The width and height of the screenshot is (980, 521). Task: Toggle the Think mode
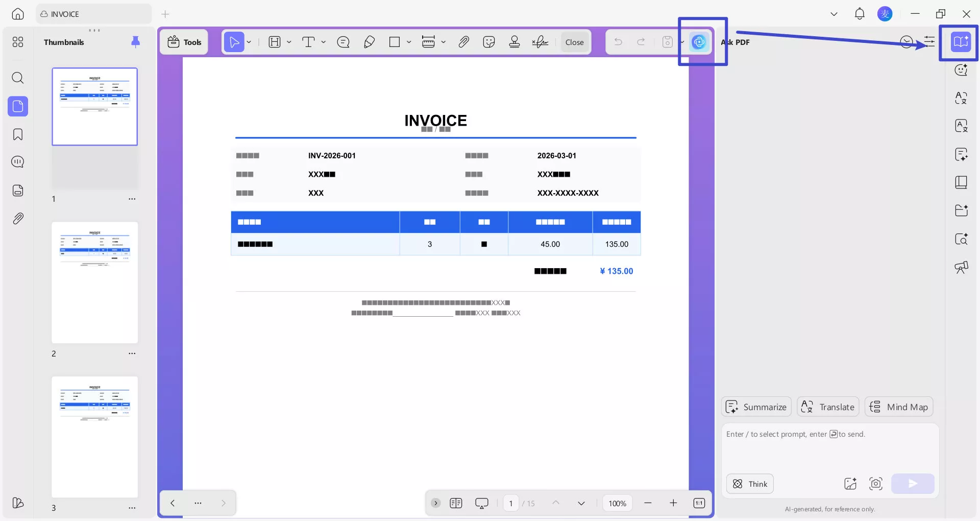point(750,484)
